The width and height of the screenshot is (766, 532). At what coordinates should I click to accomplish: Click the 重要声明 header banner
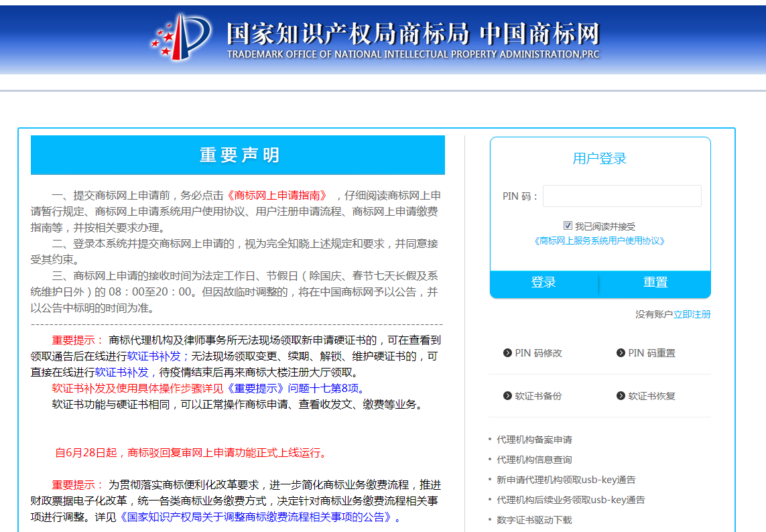238,155
